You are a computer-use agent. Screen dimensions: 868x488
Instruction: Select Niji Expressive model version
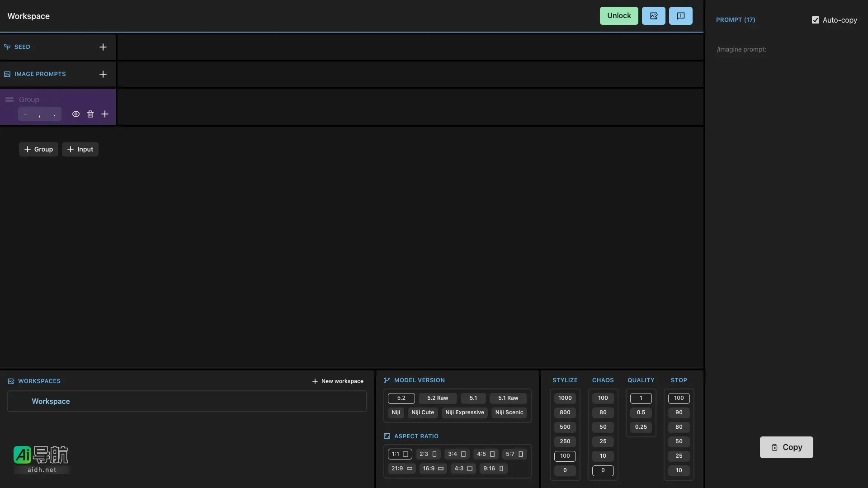click(x=464, y=412)
